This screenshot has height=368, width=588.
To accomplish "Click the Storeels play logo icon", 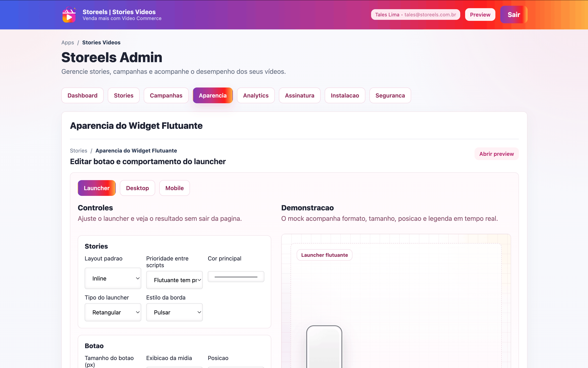I will 69,15.
